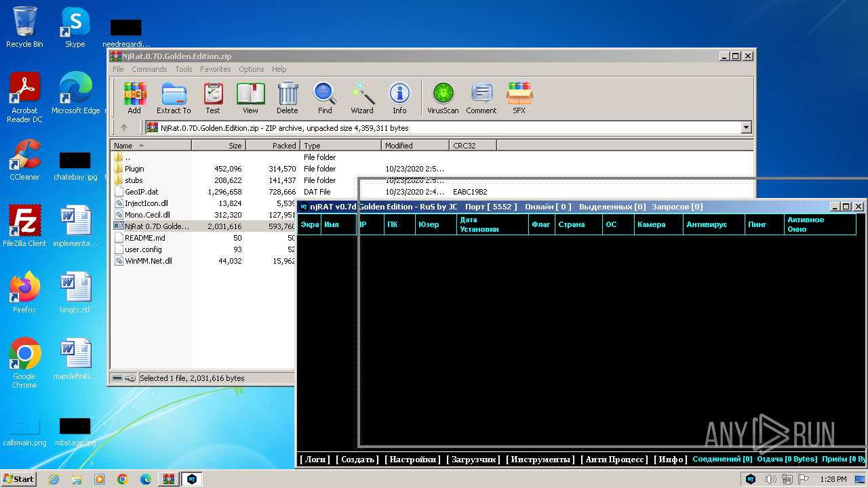The height and width of the screenshot is (488, 868).
Task: Click the [ Анти Процесс ] button
Action: pyautogui.click(x=614, y=460)
